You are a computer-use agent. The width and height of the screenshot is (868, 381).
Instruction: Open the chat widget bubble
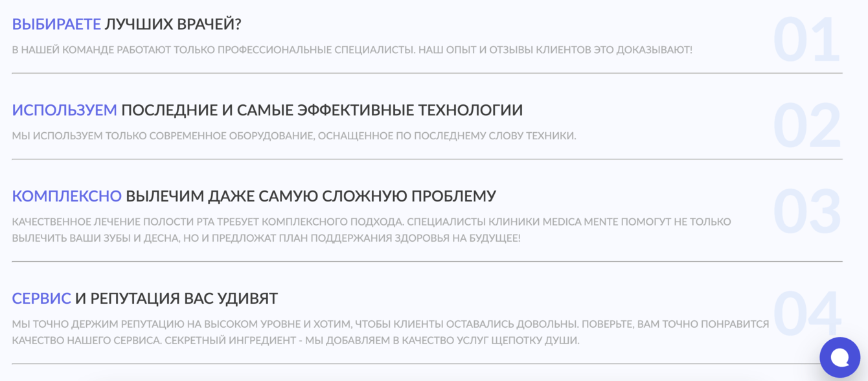coord(839,357)
